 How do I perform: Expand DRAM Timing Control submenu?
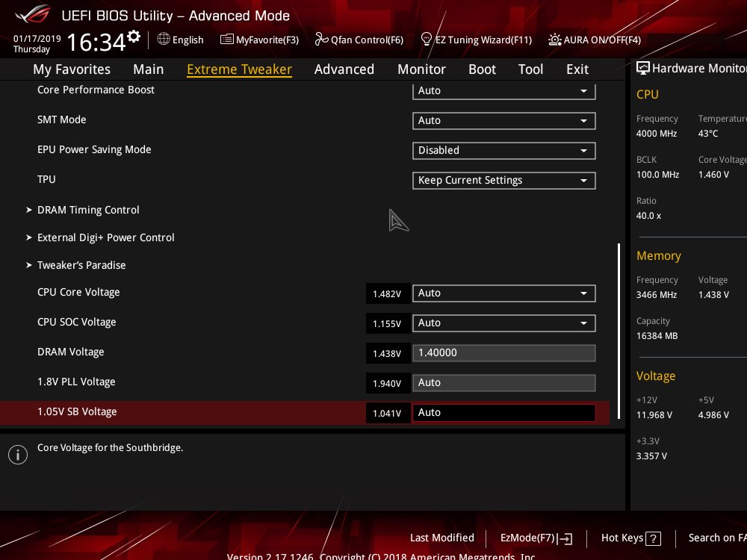point(88,210)
